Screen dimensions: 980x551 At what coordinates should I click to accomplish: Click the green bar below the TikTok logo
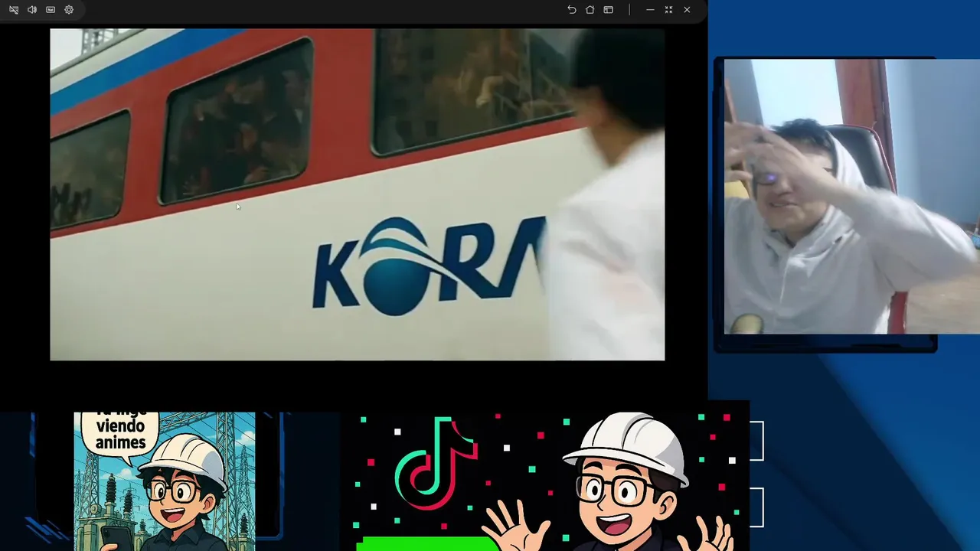click(x=427, y=544)
